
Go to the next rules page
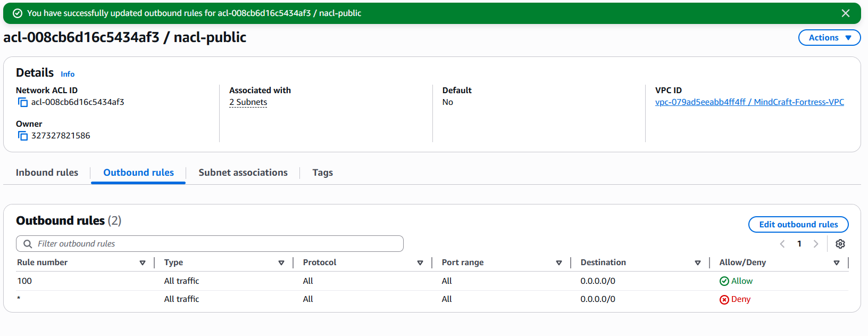(815, 244)
